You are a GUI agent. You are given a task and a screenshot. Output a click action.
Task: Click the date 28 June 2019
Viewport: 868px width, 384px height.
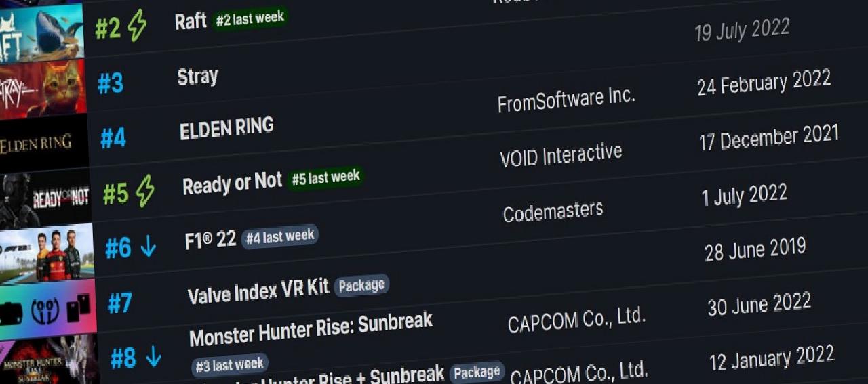click(755, 249)
